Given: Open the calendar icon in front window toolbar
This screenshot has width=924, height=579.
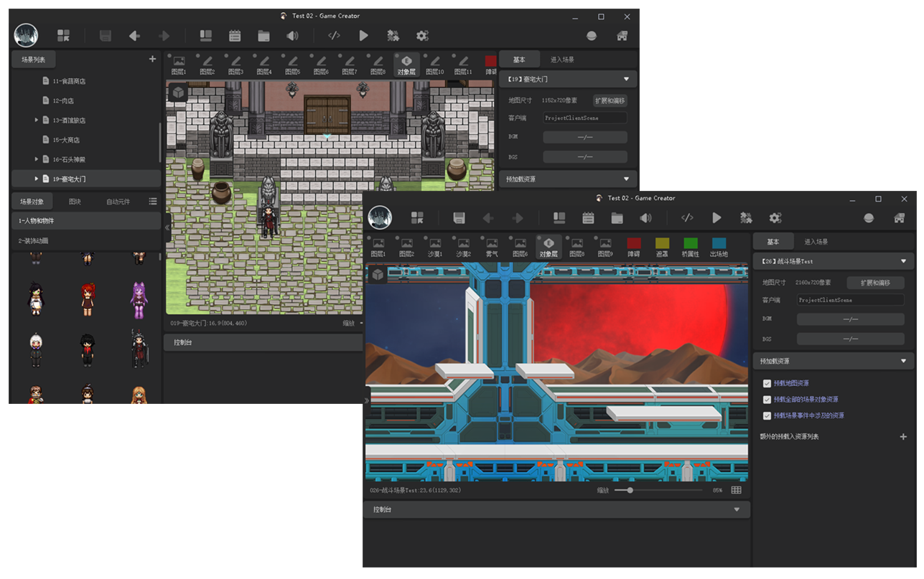Looking at the screenshot, I should (x=588, y=217).
